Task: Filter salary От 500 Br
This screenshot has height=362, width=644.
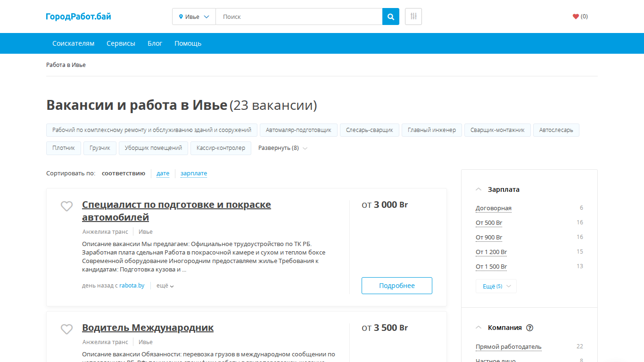Action: tap(489, 222)
